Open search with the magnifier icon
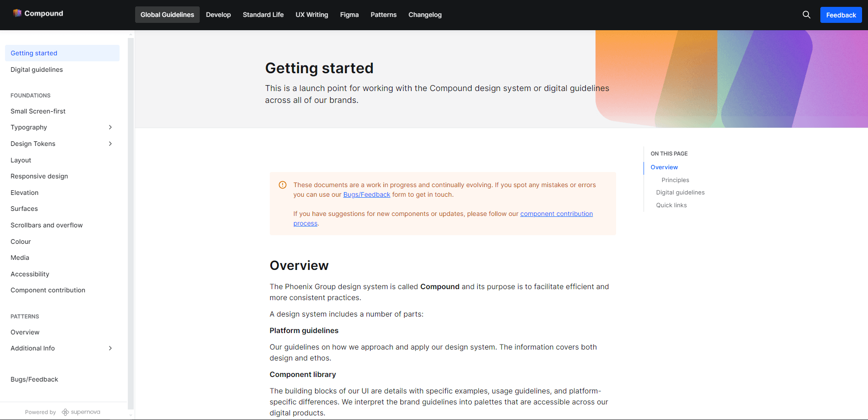Image resolution: width=868 pixels, height=420 pixels. (x=806, y=15)
